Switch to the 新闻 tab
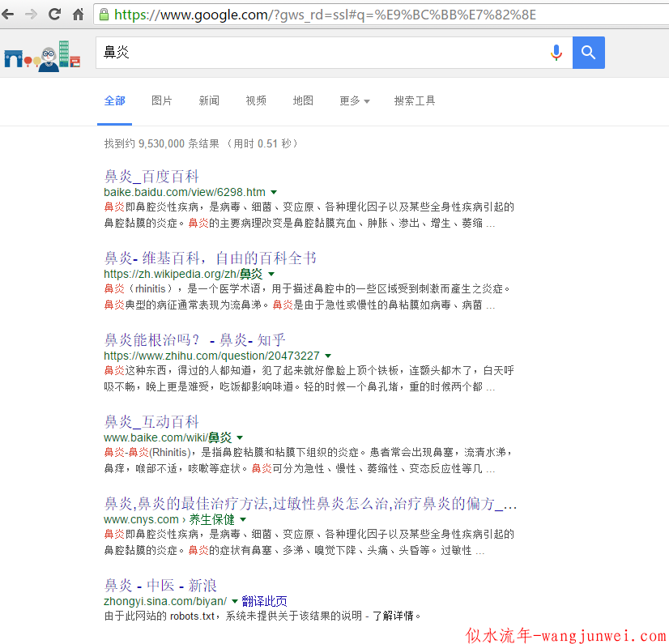 [209, 100]
